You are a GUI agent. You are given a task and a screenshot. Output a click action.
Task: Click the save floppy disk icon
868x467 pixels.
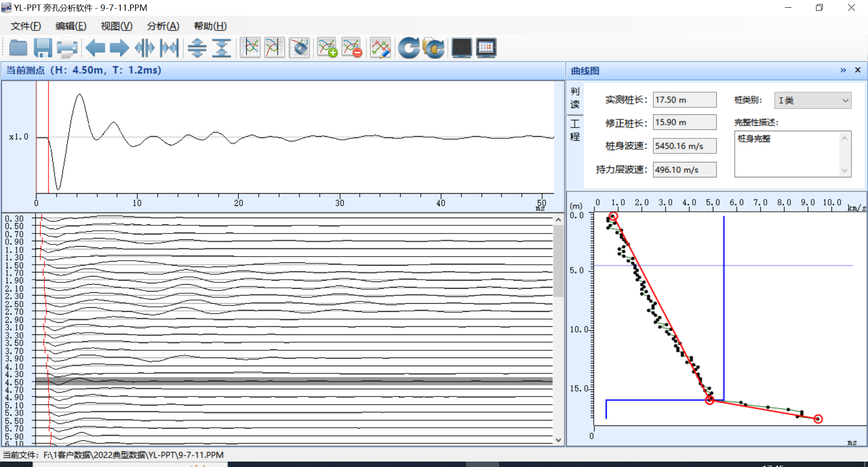click(x=43, y=48)
